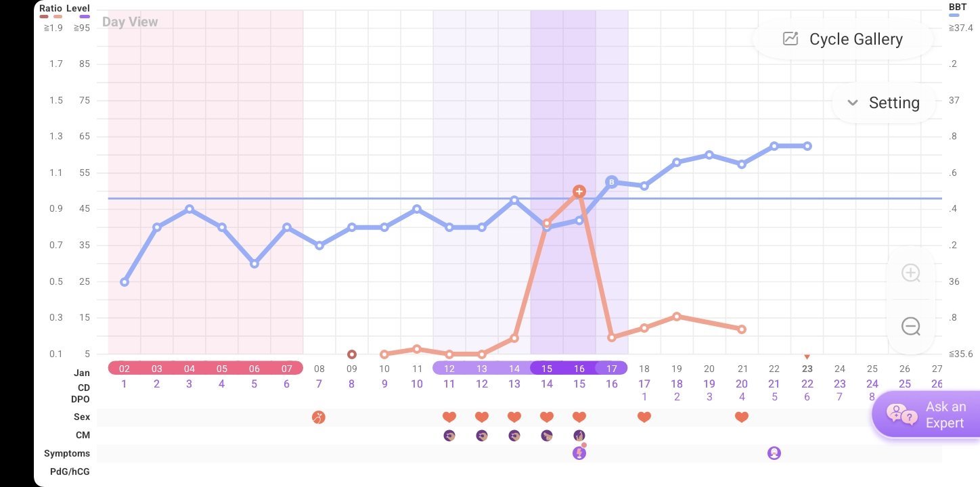This screenshot has height=487, width=980.
Task: Expand the Setting dropdown
Action: [x=884, y=103]
